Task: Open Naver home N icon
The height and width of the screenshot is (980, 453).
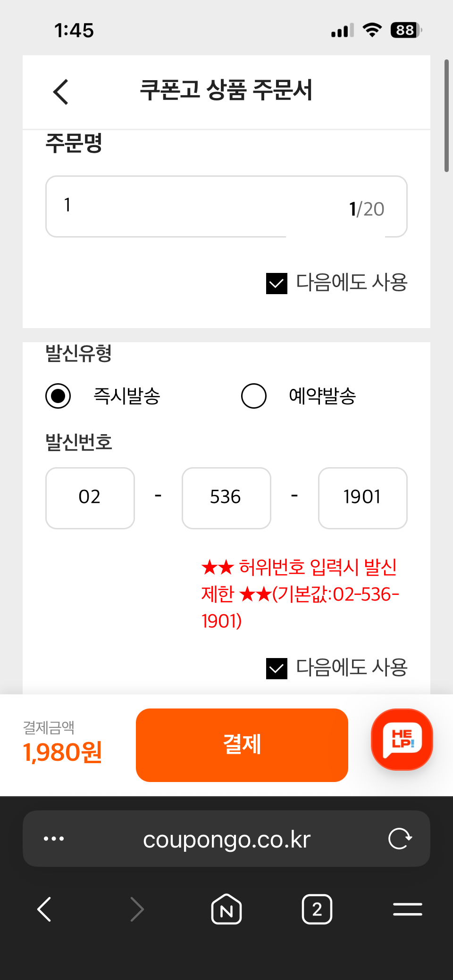Action: 226,909
